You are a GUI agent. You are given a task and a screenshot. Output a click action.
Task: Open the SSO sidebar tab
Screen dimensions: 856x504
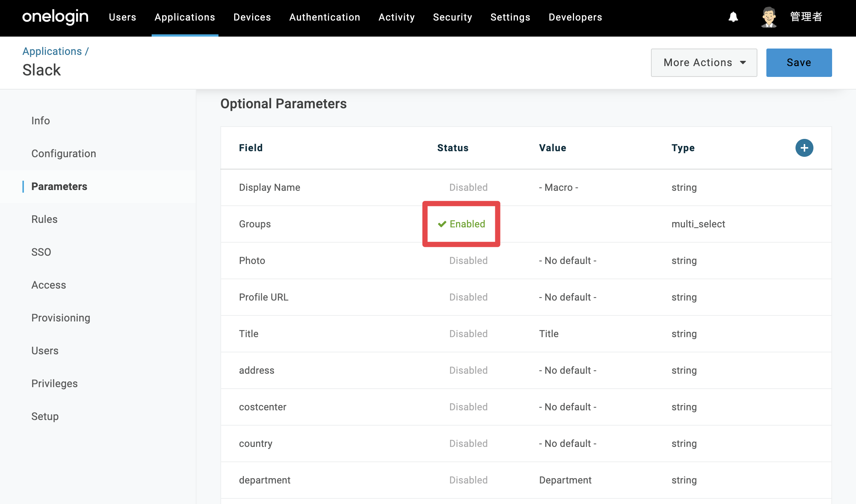(41, 252)
